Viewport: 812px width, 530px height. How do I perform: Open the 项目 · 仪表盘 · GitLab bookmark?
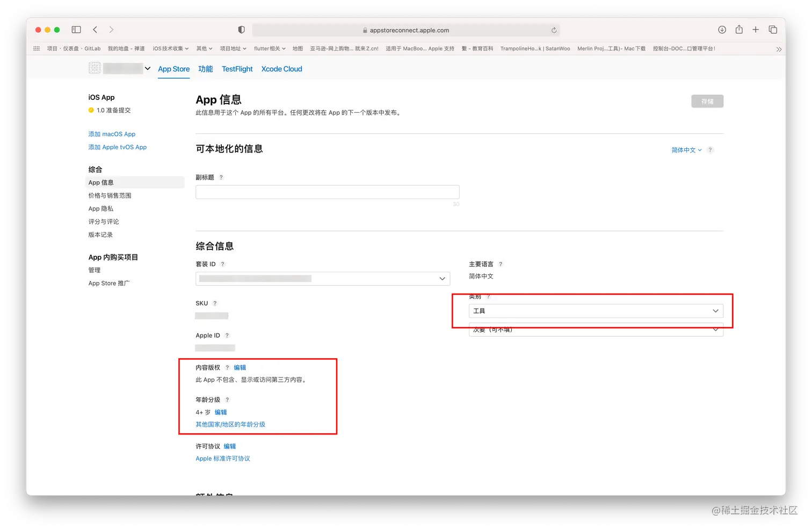pyautogui.click(x=74, y=48)
